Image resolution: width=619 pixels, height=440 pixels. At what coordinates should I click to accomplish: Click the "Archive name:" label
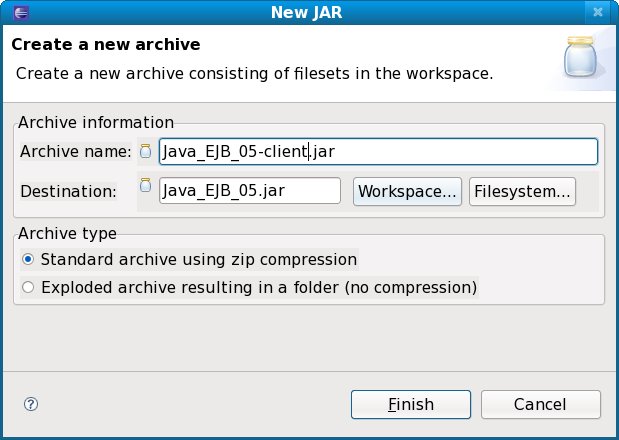76,152
